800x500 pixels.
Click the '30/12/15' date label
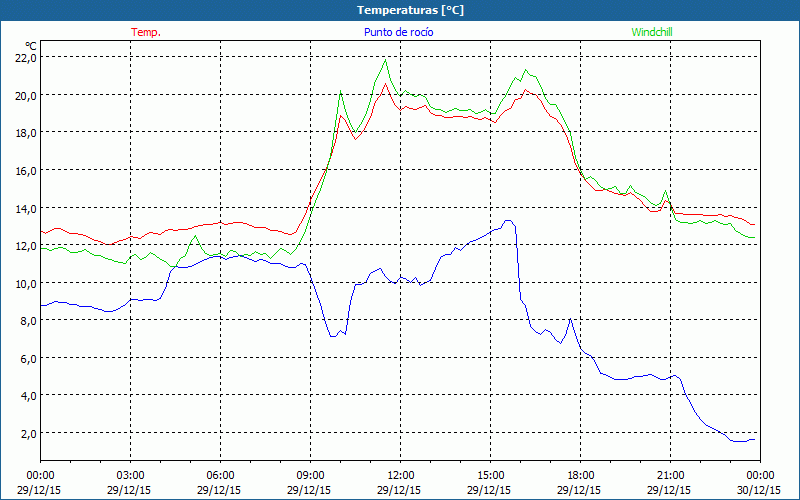[x=759, y=490]
